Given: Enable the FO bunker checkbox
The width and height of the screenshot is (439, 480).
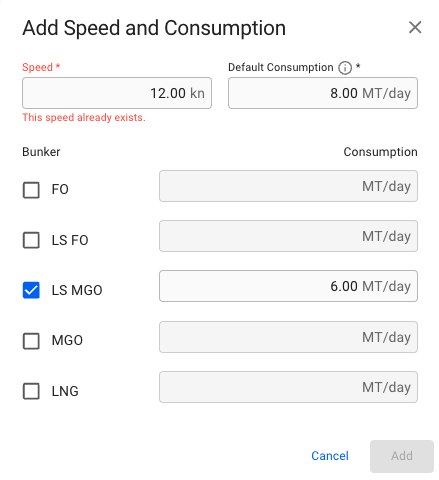Looking at the screenshot, I should (31, 190).
